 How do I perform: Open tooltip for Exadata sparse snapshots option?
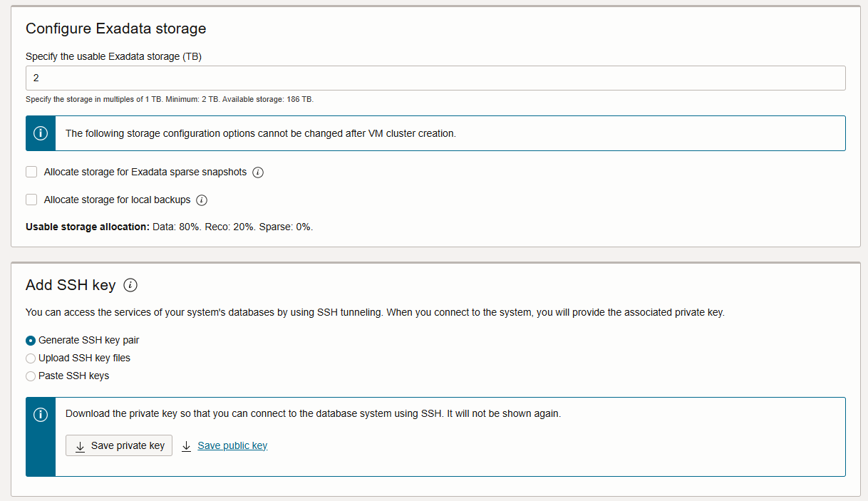click(x=257, y=172)
